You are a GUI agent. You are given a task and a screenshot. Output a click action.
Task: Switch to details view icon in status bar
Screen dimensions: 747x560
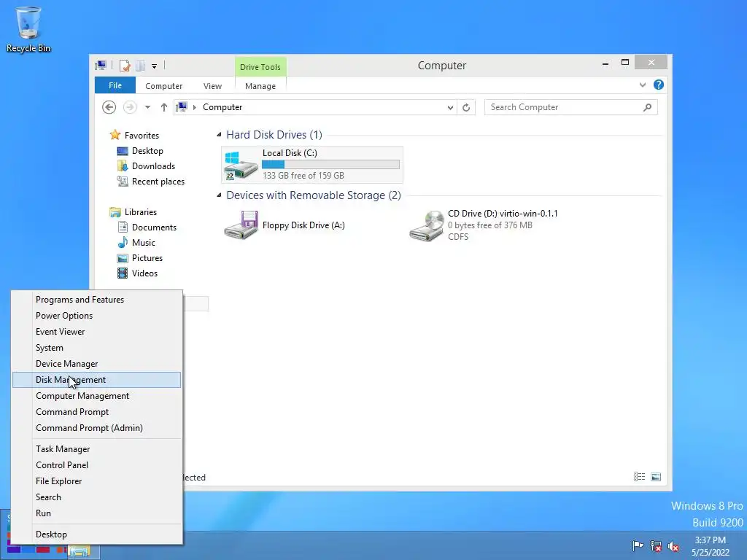click(639, 477)
